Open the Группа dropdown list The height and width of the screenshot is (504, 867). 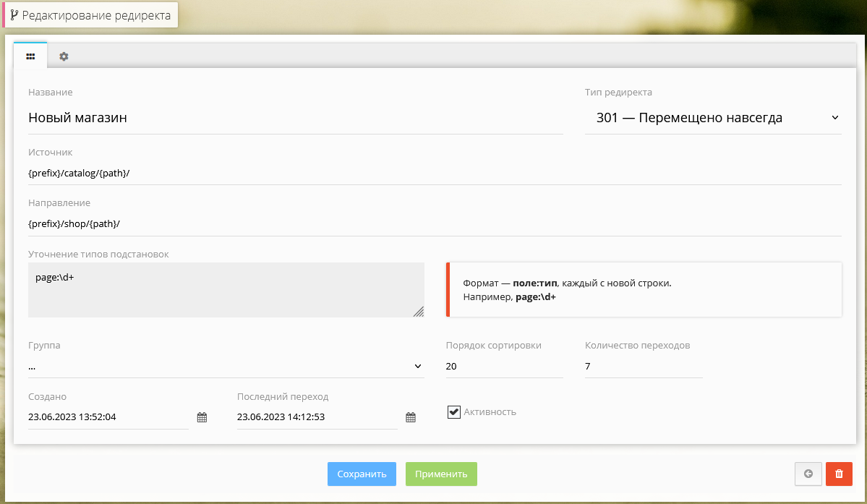(x=226, y=367)
